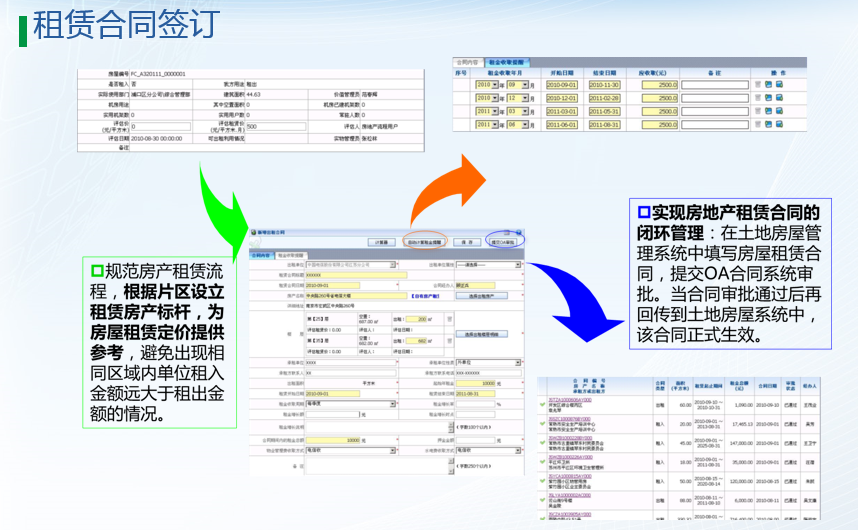This screenshot has height=530, width=858.
Task: Click 评估租赁价 field showing 500
Action: point(276,126)
